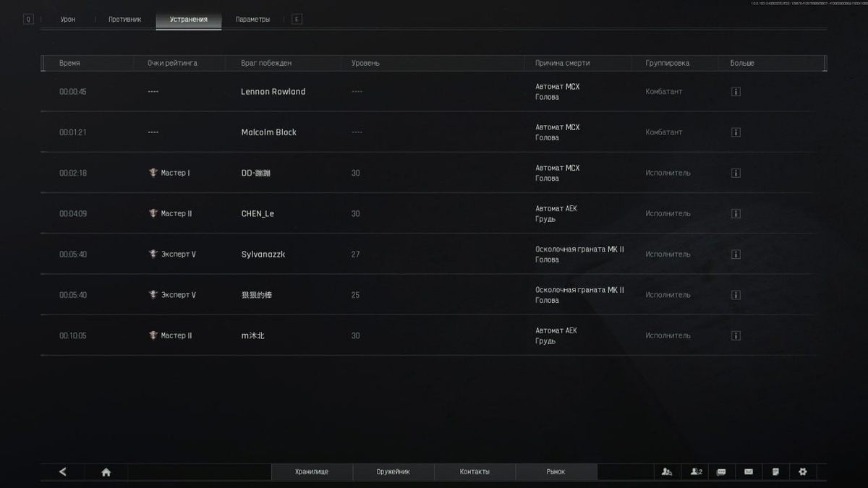Screen dimensions: 868x488
Task: Switch to the Параметры tab
Action: tap(252, 20)
